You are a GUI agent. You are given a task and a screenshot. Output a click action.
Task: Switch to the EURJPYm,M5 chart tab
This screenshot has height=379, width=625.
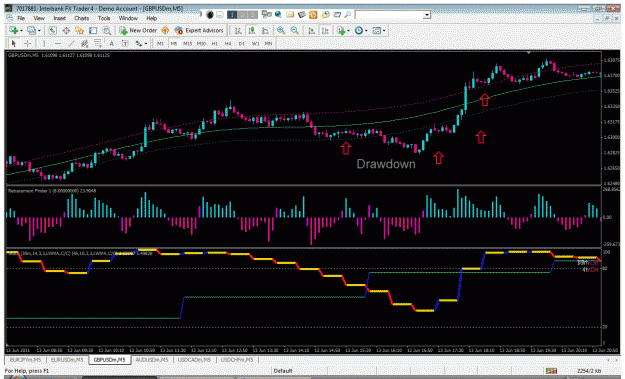[x=25, y=359]
